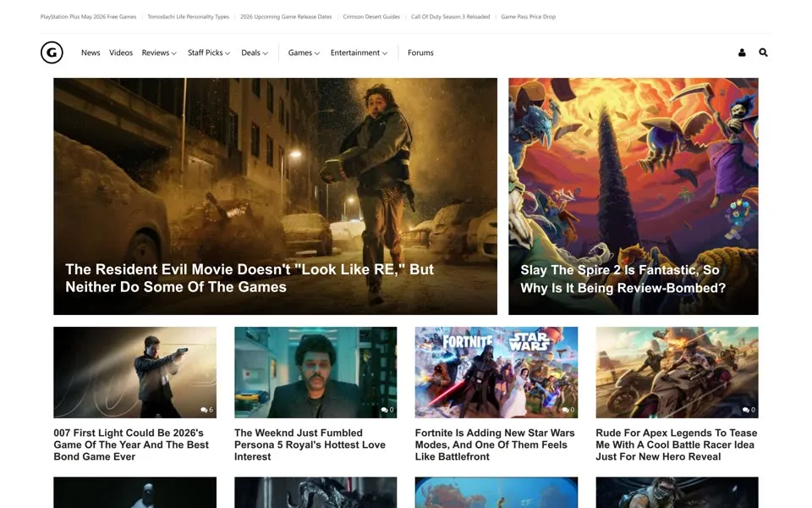Open Apex Legends Battle Racer article title
812x508 pixels.
[677, 444]
